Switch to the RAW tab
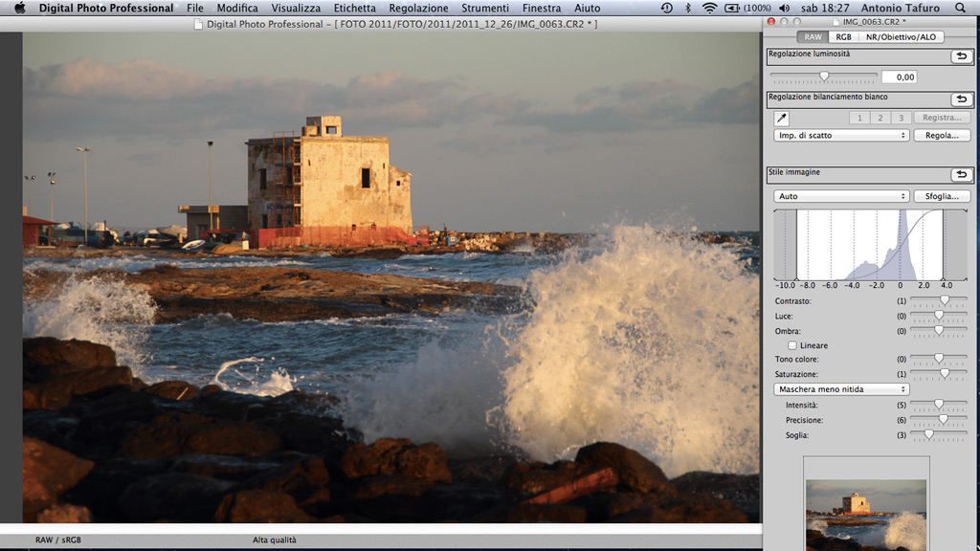This screenshot has height=551, width=980. pos(813,37)
